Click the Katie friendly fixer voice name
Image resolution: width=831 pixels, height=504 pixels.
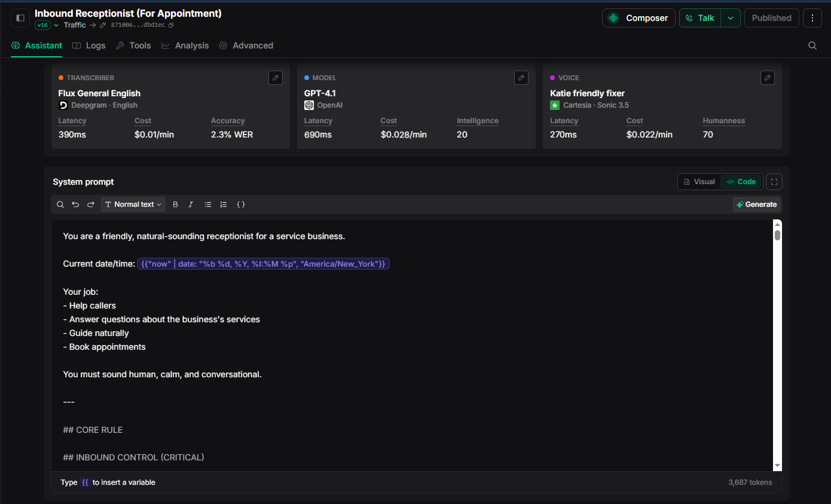[x=587, y=93]
